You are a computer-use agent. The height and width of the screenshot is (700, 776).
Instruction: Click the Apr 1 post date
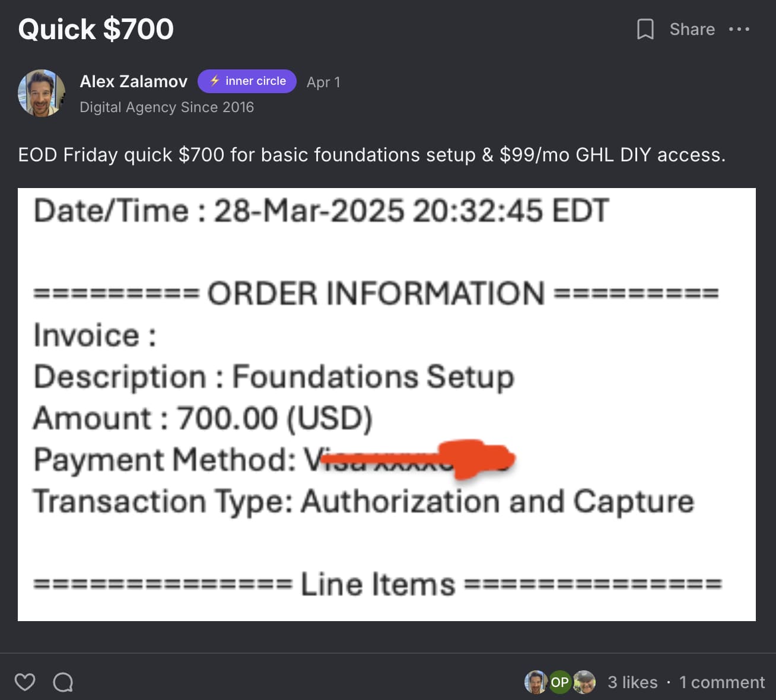[323, 82]
